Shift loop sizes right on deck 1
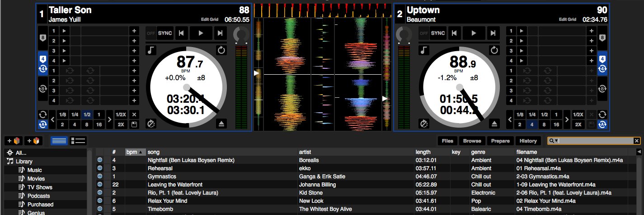The width and height of the screenshot is (644, 215). pos(109,119)
